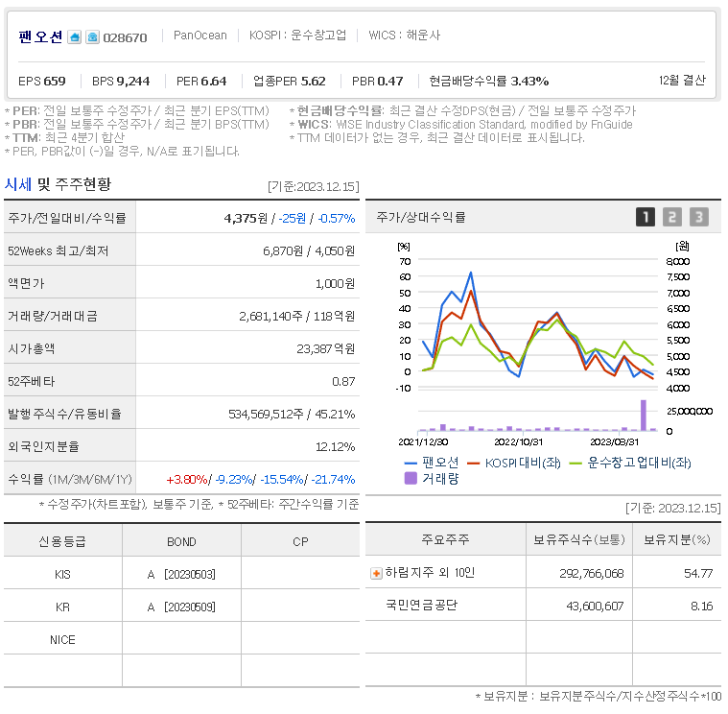
Task: Open the home icon next to 팬오션
Action: [x=74, y=37]
